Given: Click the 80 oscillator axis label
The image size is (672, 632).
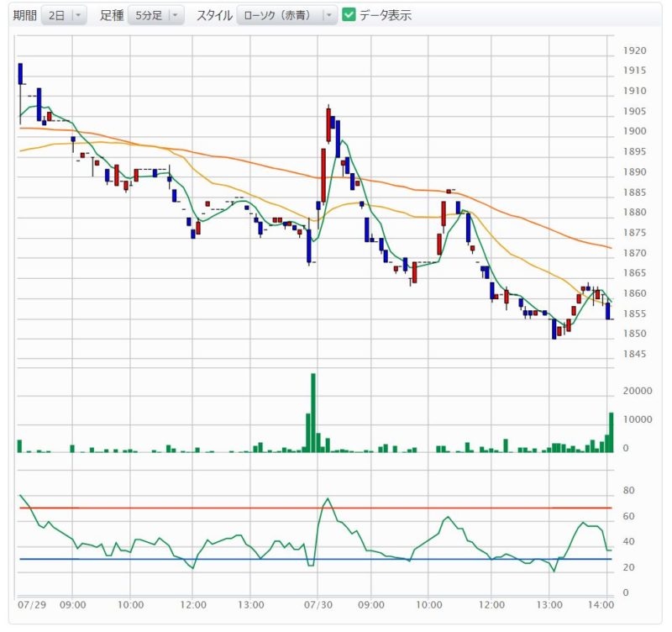Looking at the screenshot, I should [628, 490].
